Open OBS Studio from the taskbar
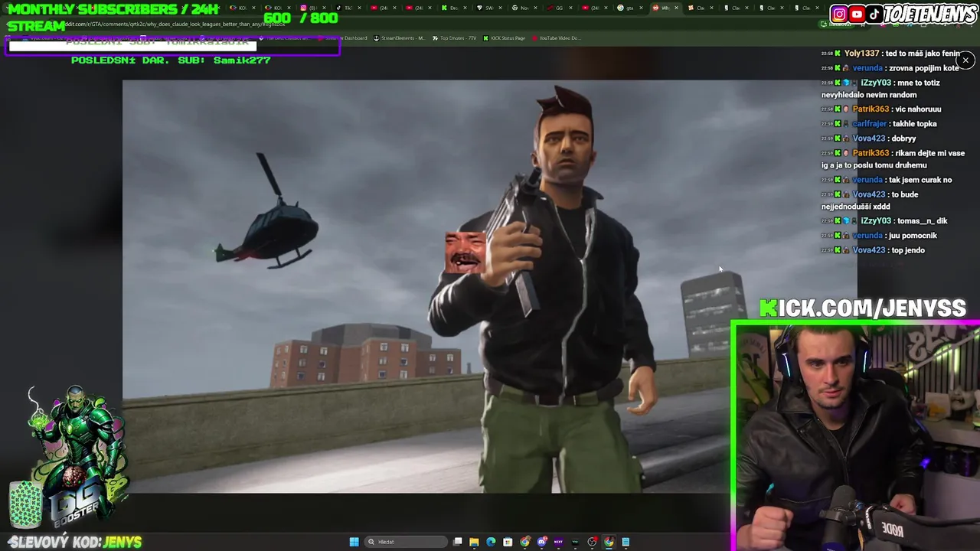This screenshot has width=980, height=551. click(x=592, y=542)
